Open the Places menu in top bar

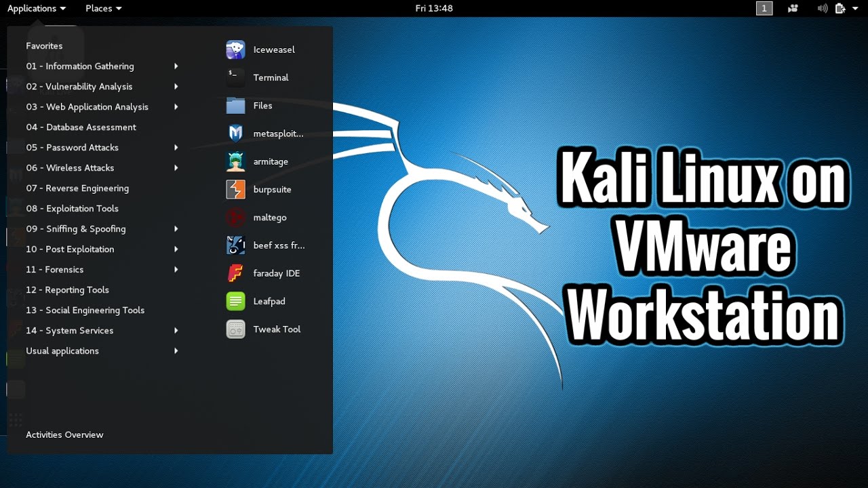click(x=104, y=8)
